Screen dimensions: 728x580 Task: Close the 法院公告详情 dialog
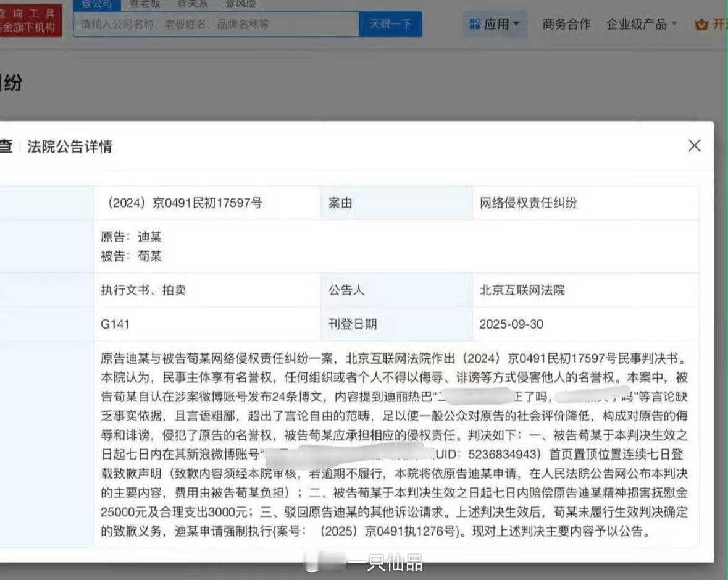point(694,146)
